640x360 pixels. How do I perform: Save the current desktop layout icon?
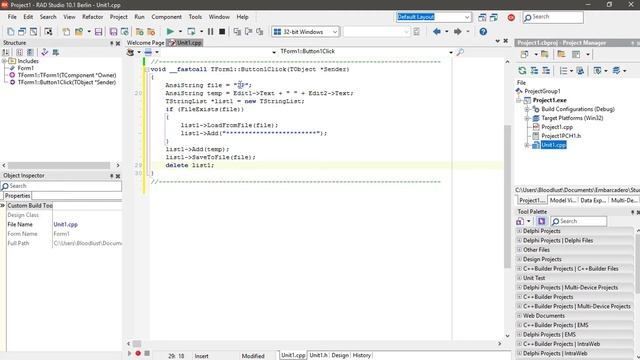[x=482, y=17]
